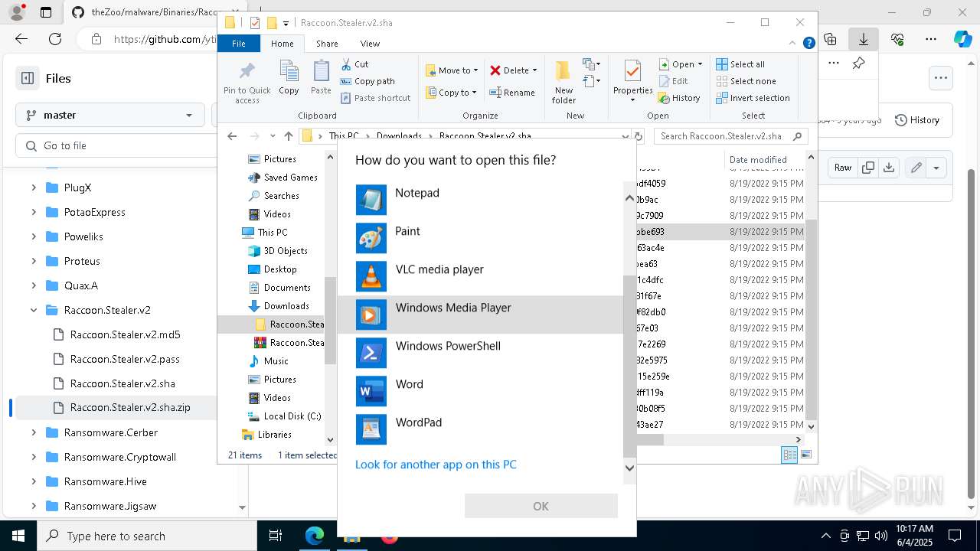Image resolution: width=980 pixels, height=551 pixels.
Task: Select WordPad to open this file
Action: pos(480,429)
